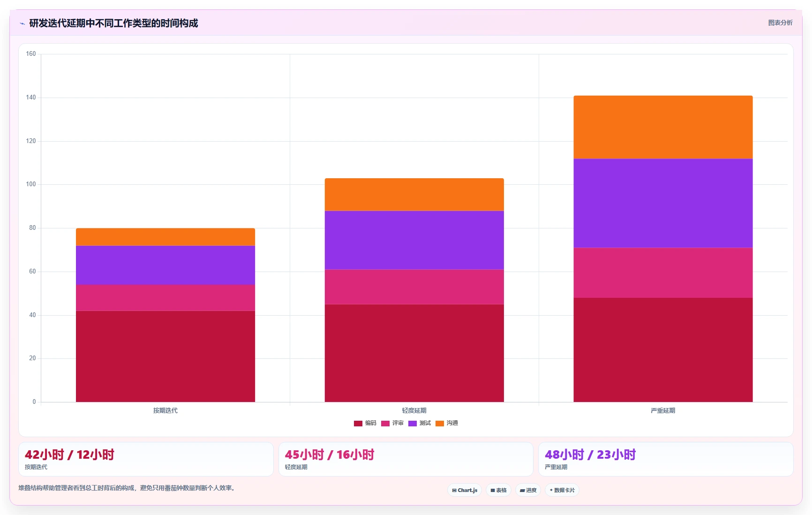This screenshot has width=812, height=515.
Task: Click the y-axis value 160
Action: [31, 54]
